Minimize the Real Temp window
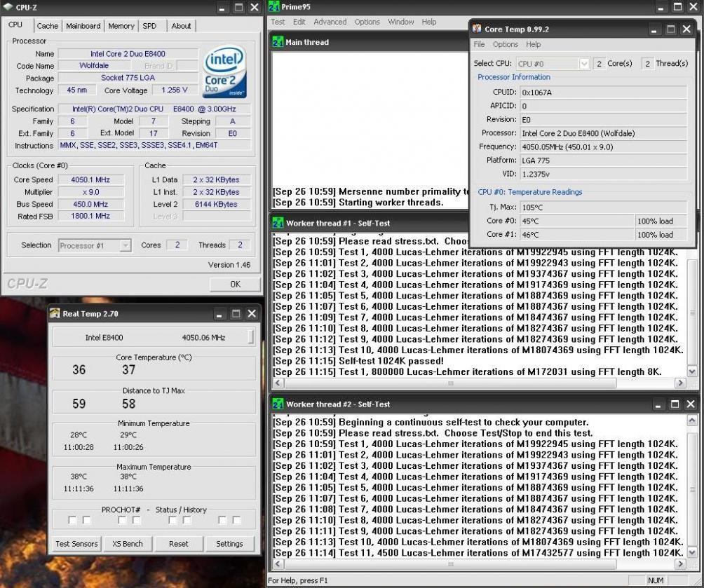This screenshot has width=704, height=588. click(219, 314)
